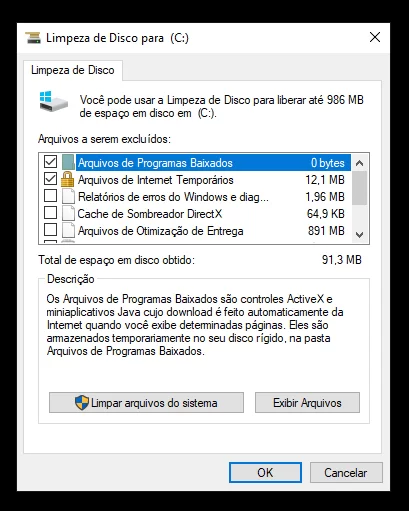Viewport: 409px width, 511px height.
Task: Click the page icon for Relatórios de erros do Windows
Action: pyautogui.click(x=68, y=196)
